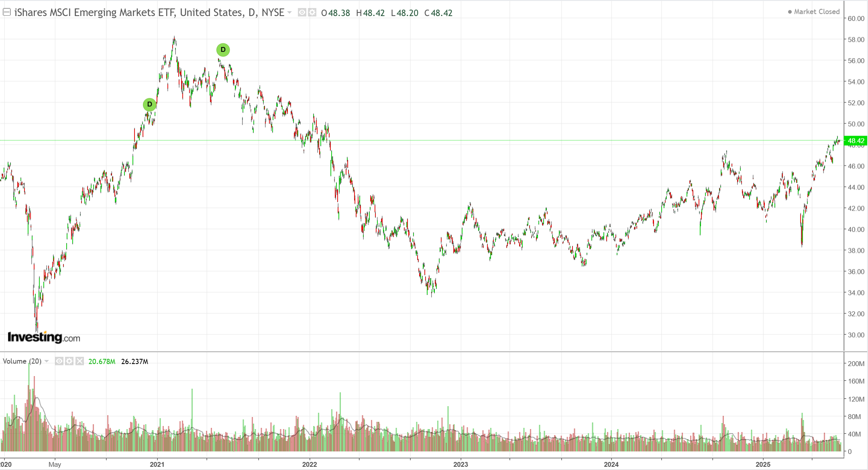This screenshot has width=868, height=470.
Task: Collapse the chart legend using the minus box
Action: 6,12
